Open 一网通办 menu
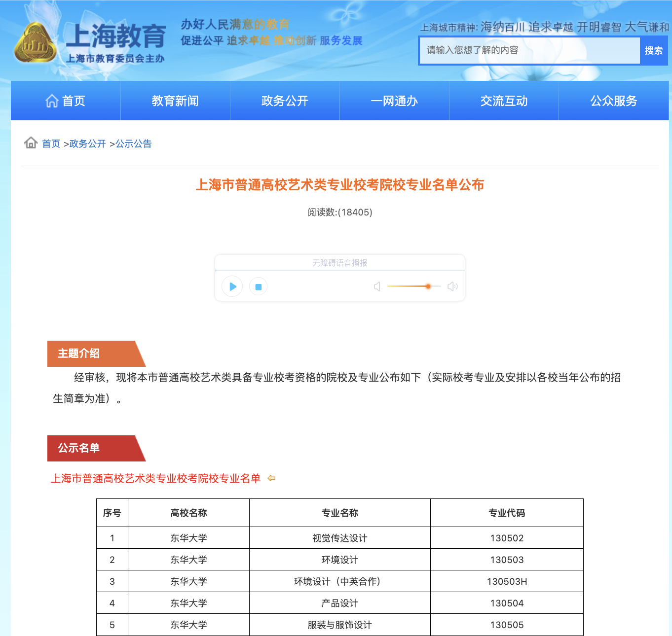The width and height of the screenshot is (672, 636). tap(394, 101)
